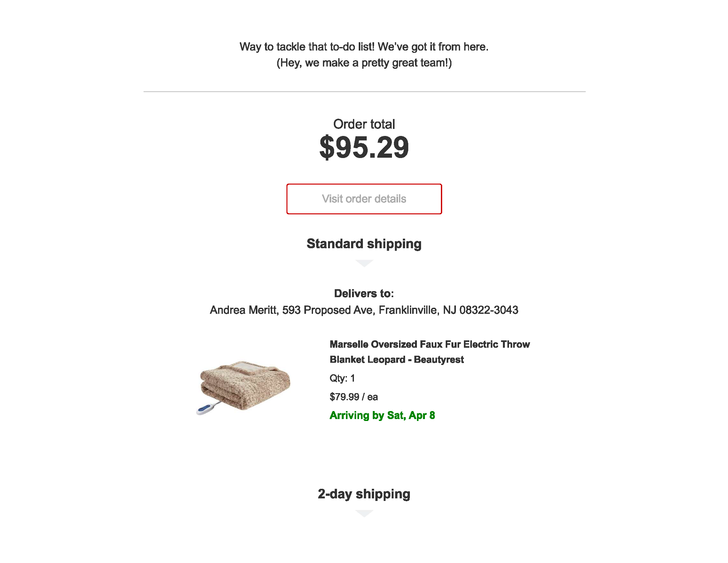Click the "we make a pretty great team" line

(x=364, y=63)
